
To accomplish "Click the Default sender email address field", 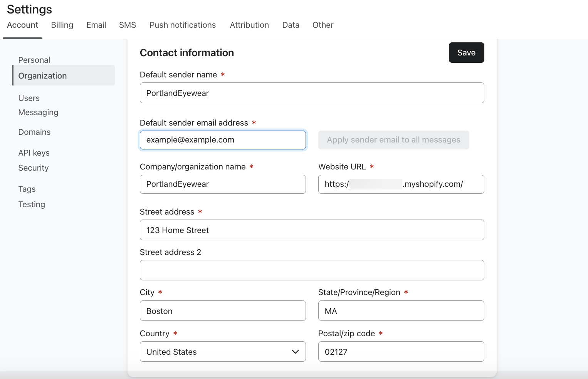I will click(x=223, y=140).
